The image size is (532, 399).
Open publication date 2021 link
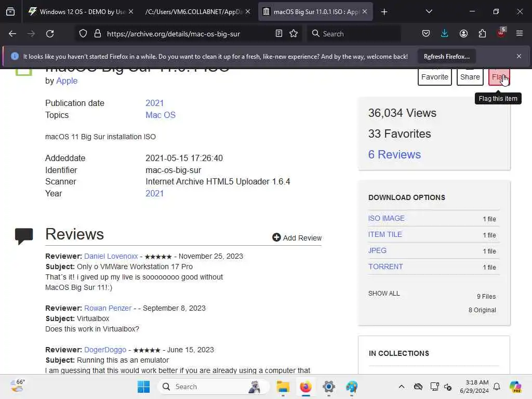coord(154,103)
